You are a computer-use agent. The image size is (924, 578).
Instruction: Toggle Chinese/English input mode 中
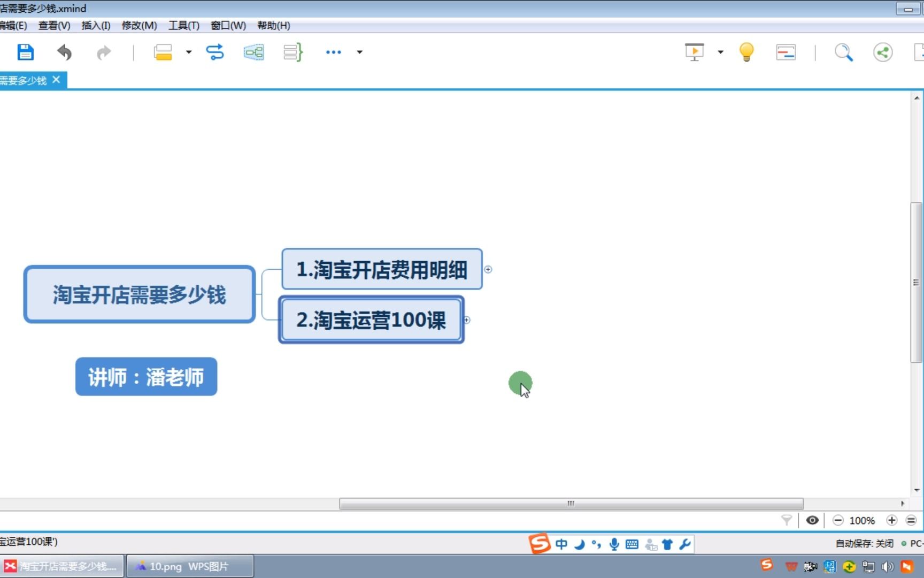click(x=561, y=544)
